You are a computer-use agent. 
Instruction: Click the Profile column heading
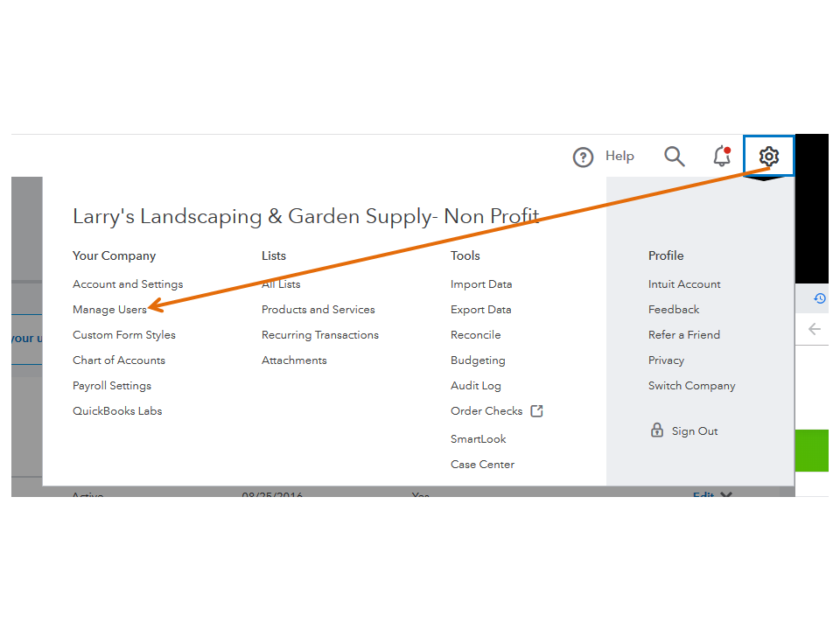point(666,256)
